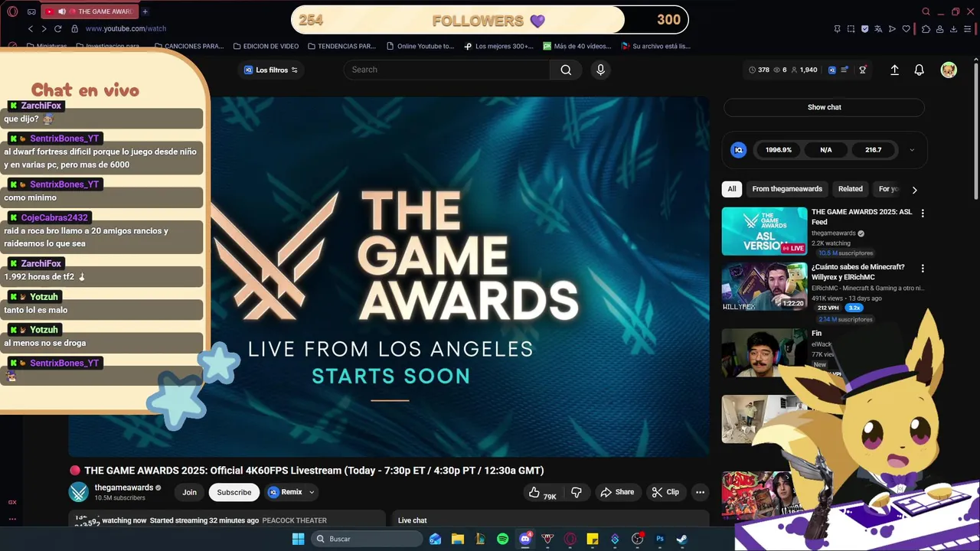Open the extensions cube icon
Screen dimensions: 980x551
click(926, 29)
